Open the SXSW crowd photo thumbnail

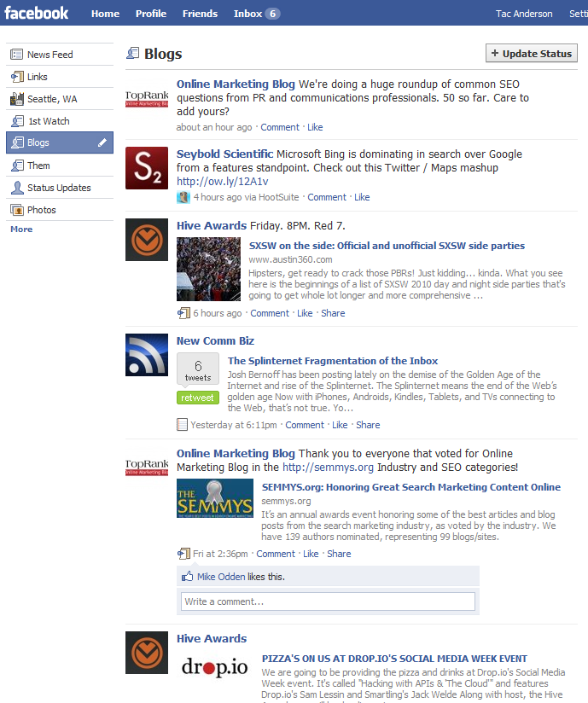(208, 269)
